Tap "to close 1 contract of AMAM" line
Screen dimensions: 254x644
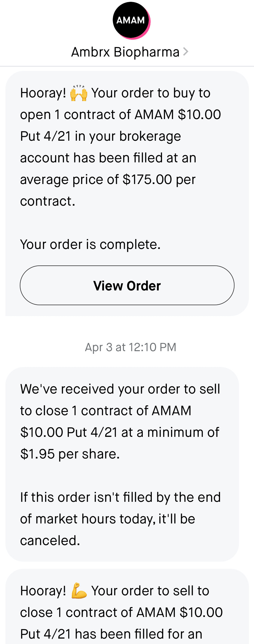point(106,411)
